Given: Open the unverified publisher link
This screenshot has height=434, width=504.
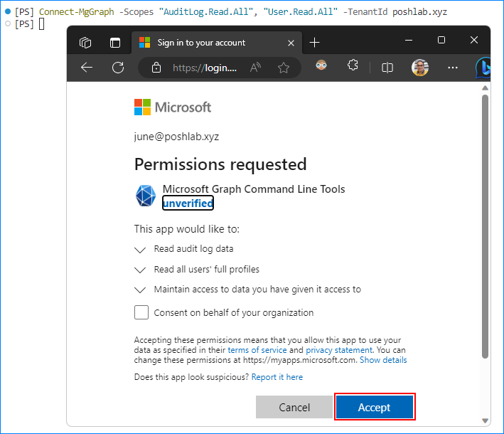Looking at the screenshot, I should tap(188, 203).
